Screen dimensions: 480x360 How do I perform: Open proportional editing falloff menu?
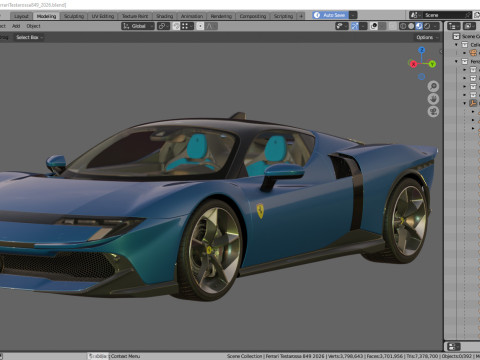point(211,26)
